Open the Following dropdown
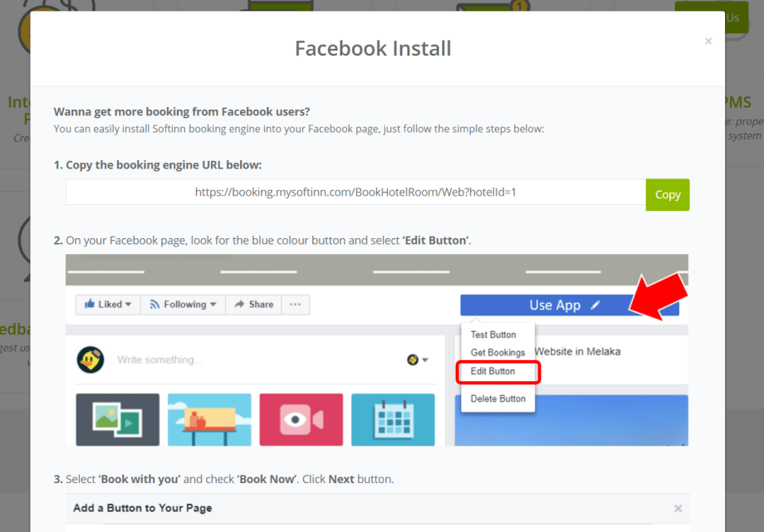The image size is (764, 532). 183,305
